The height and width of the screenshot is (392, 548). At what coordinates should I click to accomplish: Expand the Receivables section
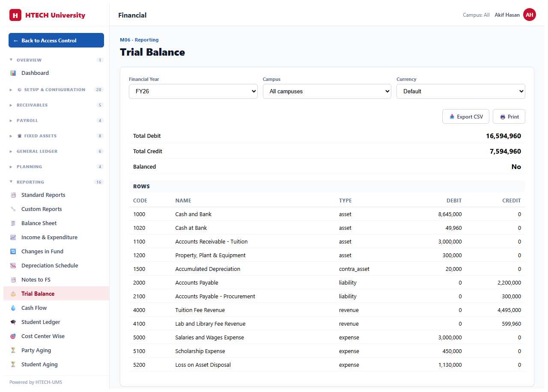(56, 105)
